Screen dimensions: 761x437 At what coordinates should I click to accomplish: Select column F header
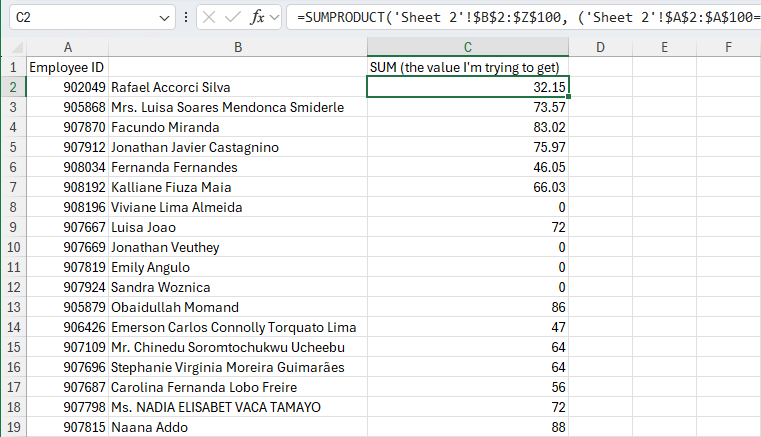point(728,47)
